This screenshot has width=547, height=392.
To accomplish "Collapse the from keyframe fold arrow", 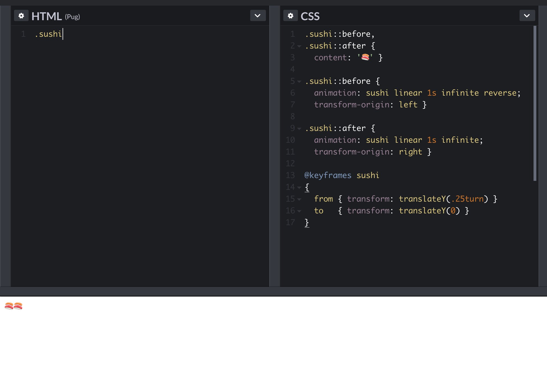I will pyautogui.click(x=300, y=199).
